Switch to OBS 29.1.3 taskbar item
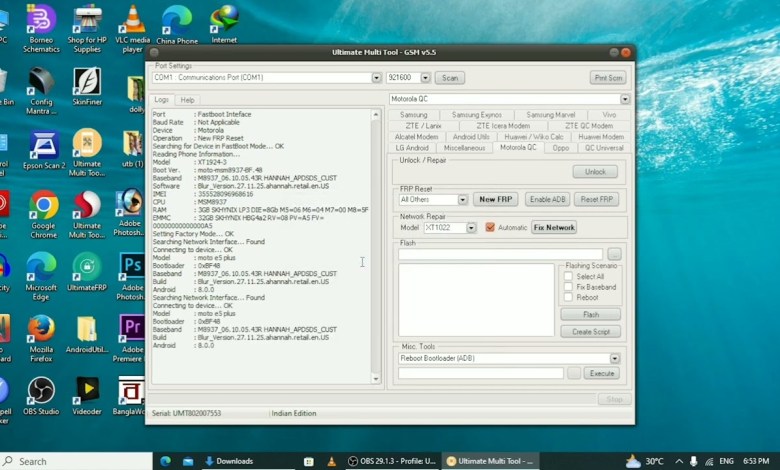Image resolution: width=780 pixels, height=470 pixels. (x=392, y=461)
